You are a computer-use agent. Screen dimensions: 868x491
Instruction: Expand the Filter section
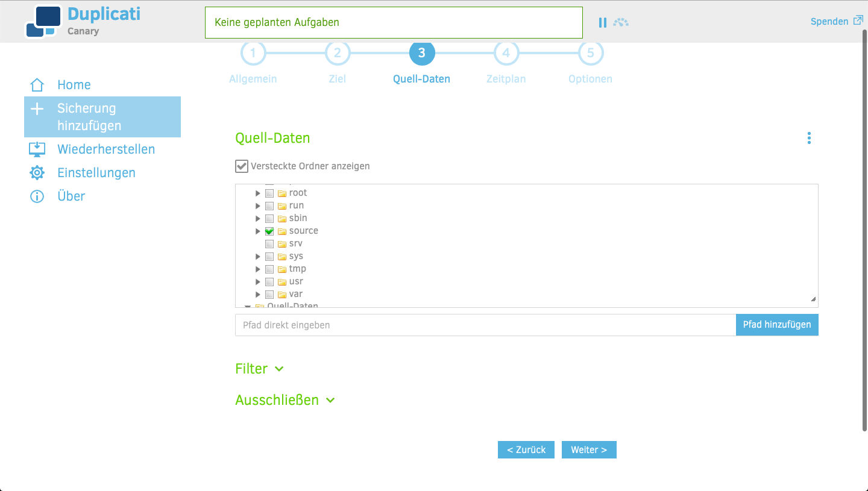point(259,369)
